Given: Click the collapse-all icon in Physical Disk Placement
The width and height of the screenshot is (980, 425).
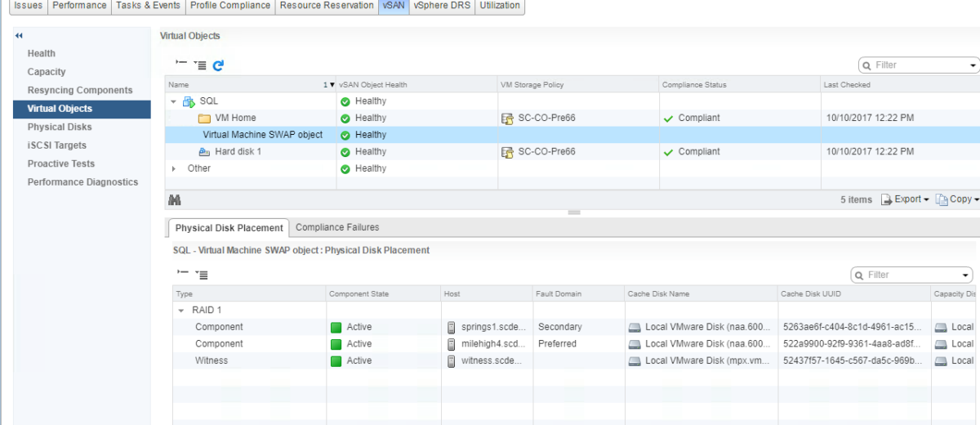Looking at the screenshot, I should click(181, 275).
